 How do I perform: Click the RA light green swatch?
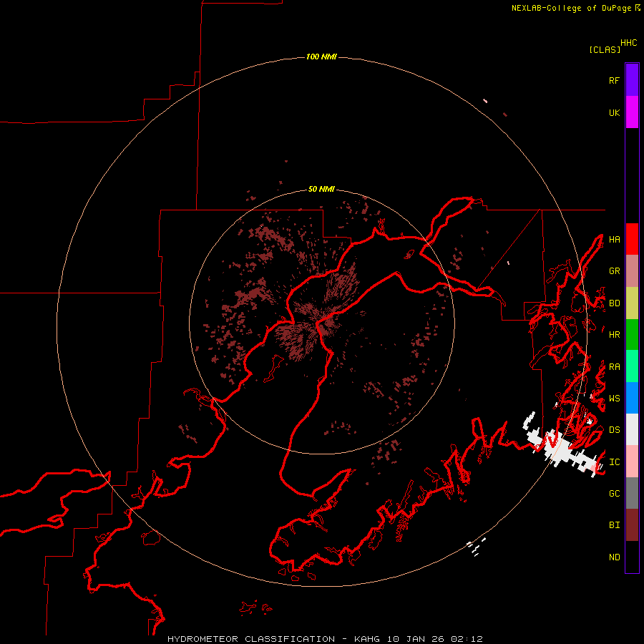pos(632,366)
